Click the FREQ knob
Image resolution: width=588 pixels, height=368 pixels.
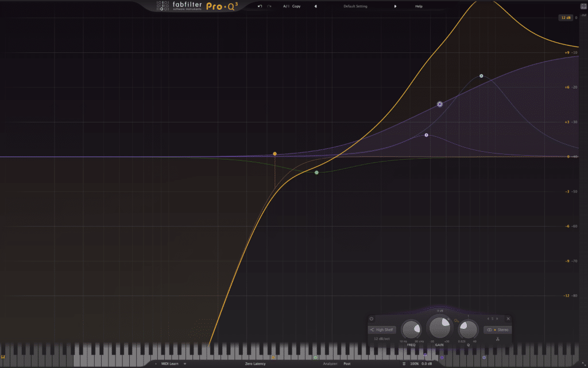click(411, 330)
